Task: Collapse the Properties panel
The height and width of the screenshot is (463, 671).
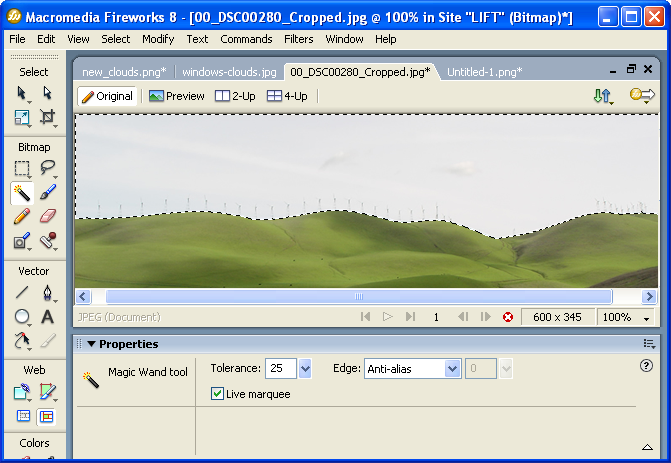Action: tap(91, 344)
